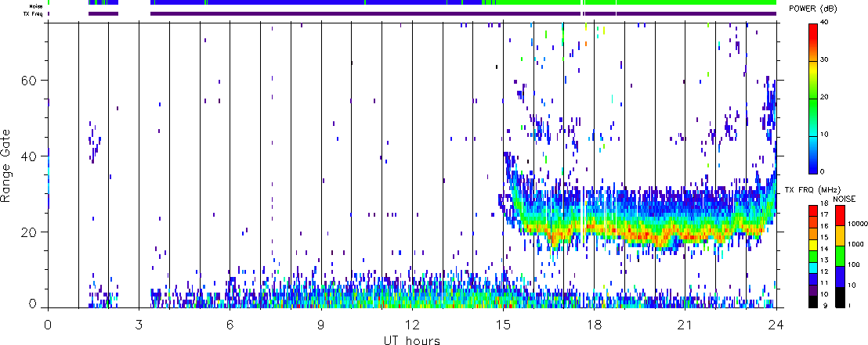Click the yellow segment of the TX FRQ colorbar
Viewport: 868px width, 345px height.
[x=812, y=245]
